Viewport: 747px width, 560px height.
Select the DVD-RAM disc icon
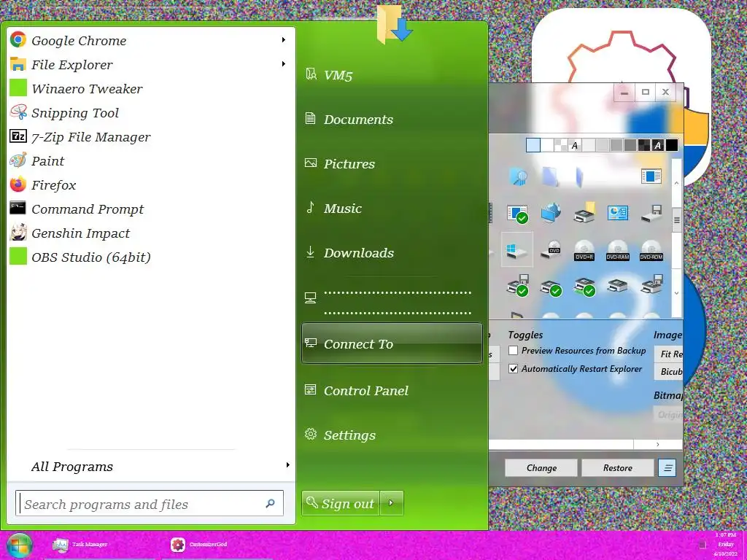(618, 250)
